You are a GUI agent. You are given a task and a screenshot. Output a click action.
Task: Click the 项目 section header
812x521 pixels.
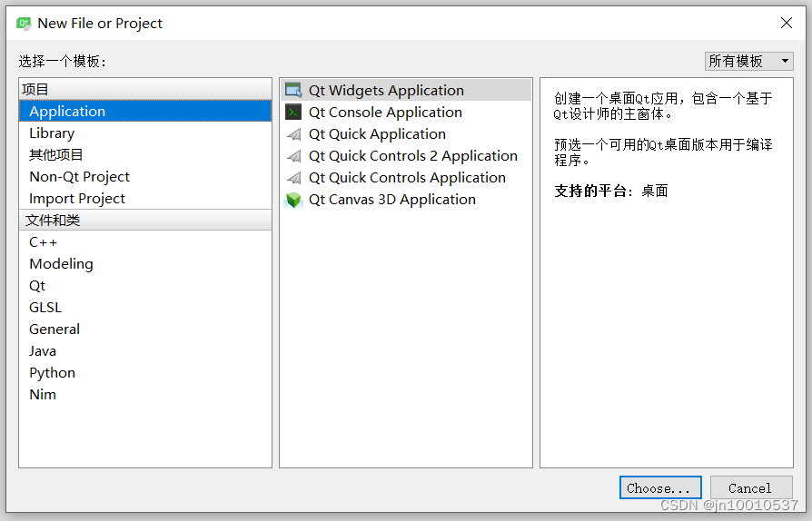pos(145,89)
